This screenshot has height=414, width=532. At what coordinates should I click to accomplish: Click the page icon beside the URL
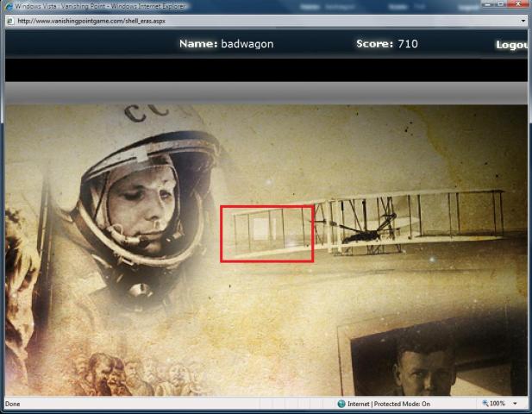(x=10, y=21)
